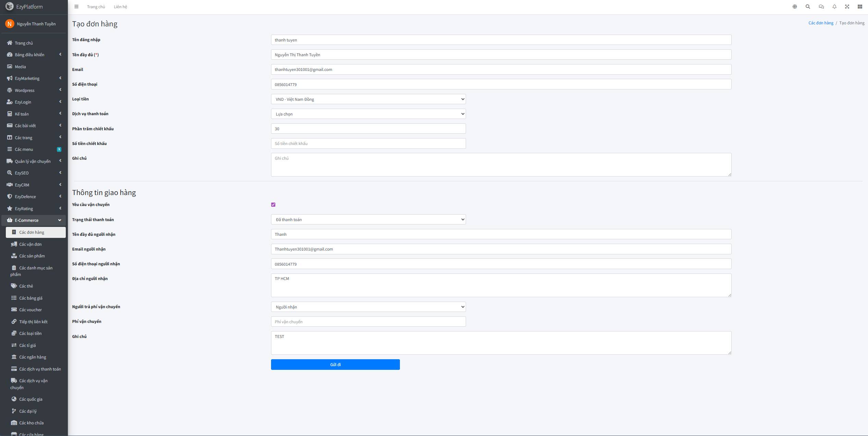
Task: Open the chat messages icon
Action: (821, 7)
